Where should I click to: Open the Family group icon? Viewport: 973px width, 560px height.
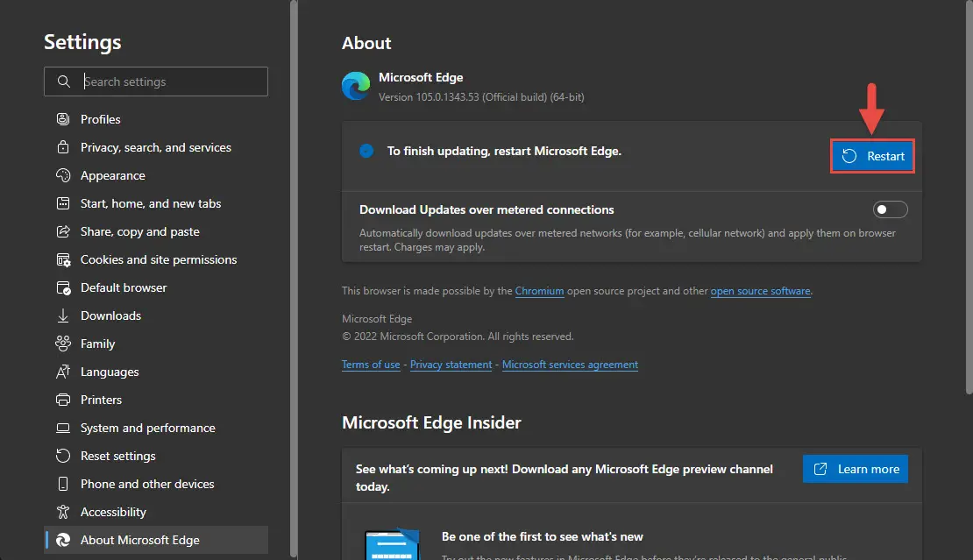[62, 344]
